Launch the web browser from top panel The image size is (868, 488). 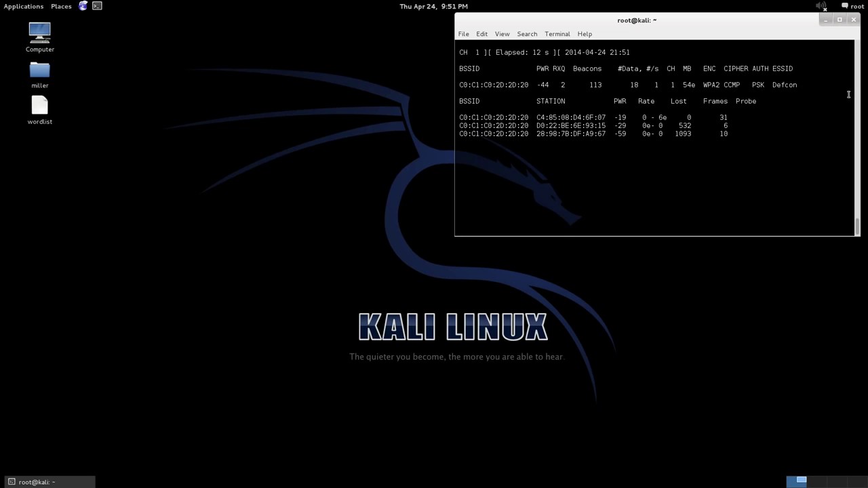click(83, 6)
